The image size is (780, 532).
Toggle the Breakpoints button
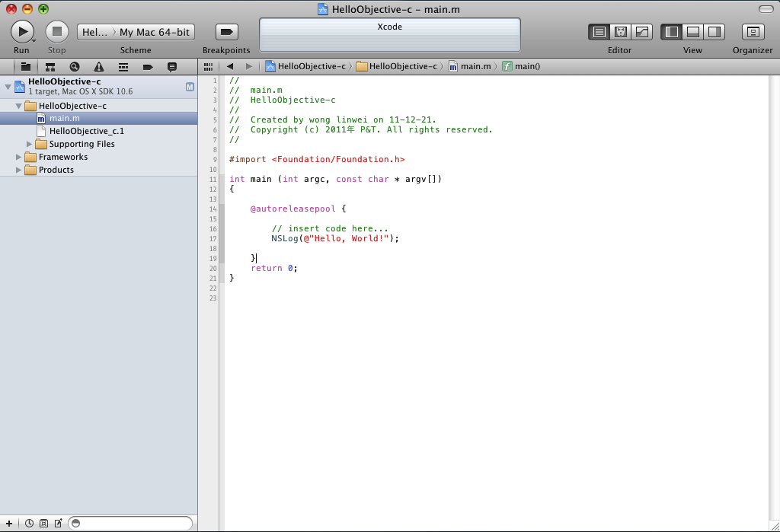tap(227, 32)
